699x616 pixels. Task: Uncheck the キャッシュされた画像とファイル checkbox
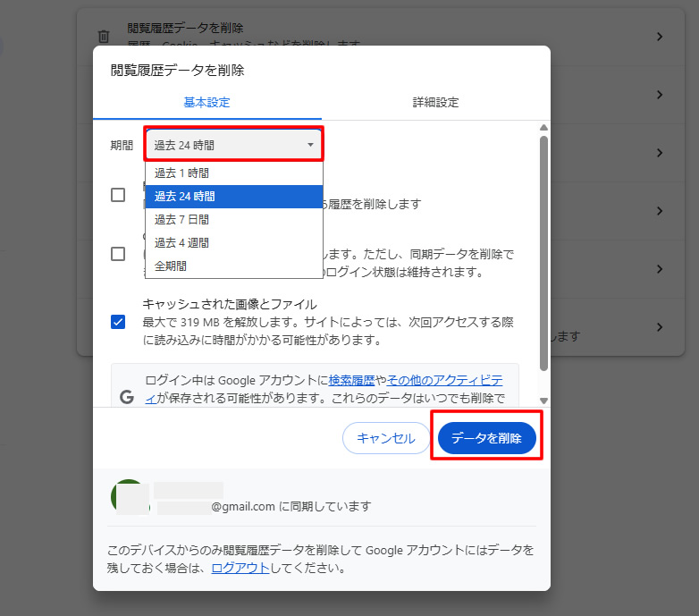(118, 322)
